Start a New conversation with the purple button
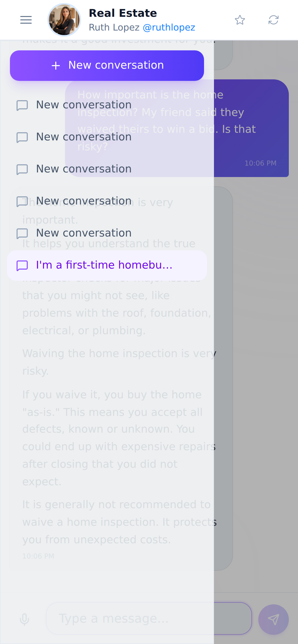The height and width of the screenshot is (644, 298). (x=107, y=65)
